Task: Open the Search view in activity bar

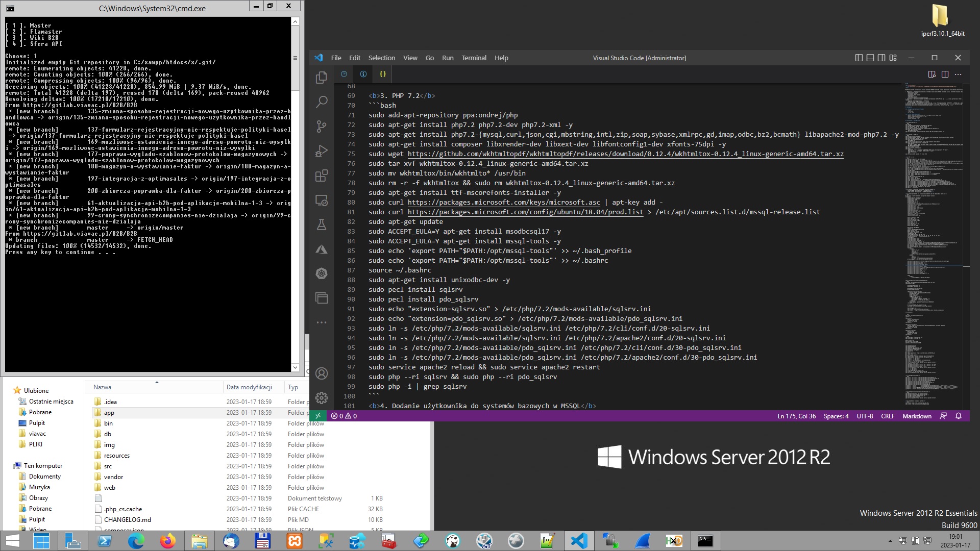Action: tap(322, 102)
